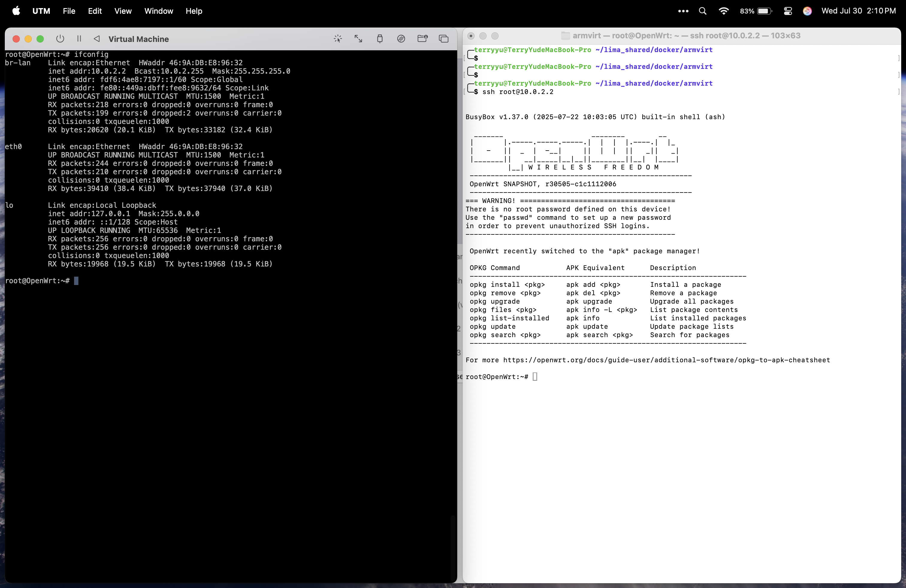This screenshot has height=588, width=906.
Task: Click the Virtual Machine window title
Action: [138, 39]
